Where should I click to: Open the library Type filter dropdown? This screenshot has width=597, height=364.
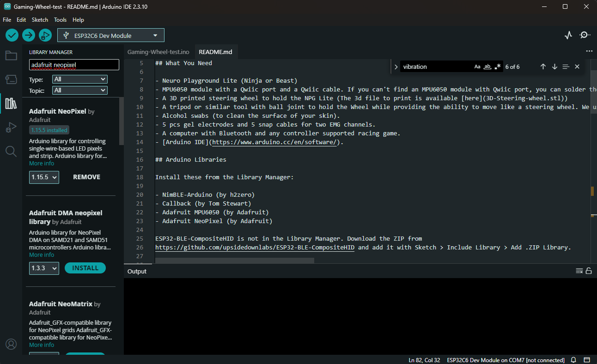pyautogui.click(x=80, y=79)
